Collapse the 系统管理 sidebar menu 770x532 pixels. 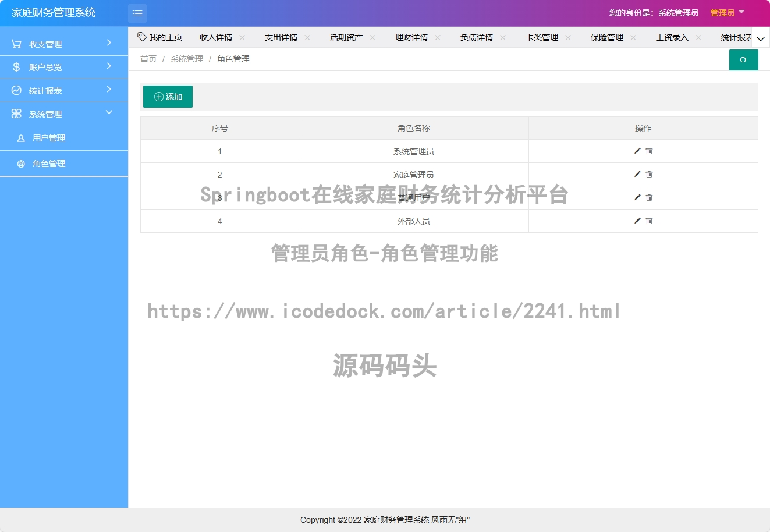pos(109,112)
